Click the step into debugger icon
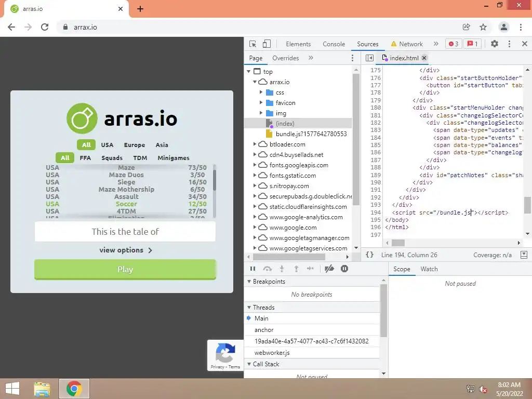The width and height of the screenshot is (532, 399). tap(282, 269)
